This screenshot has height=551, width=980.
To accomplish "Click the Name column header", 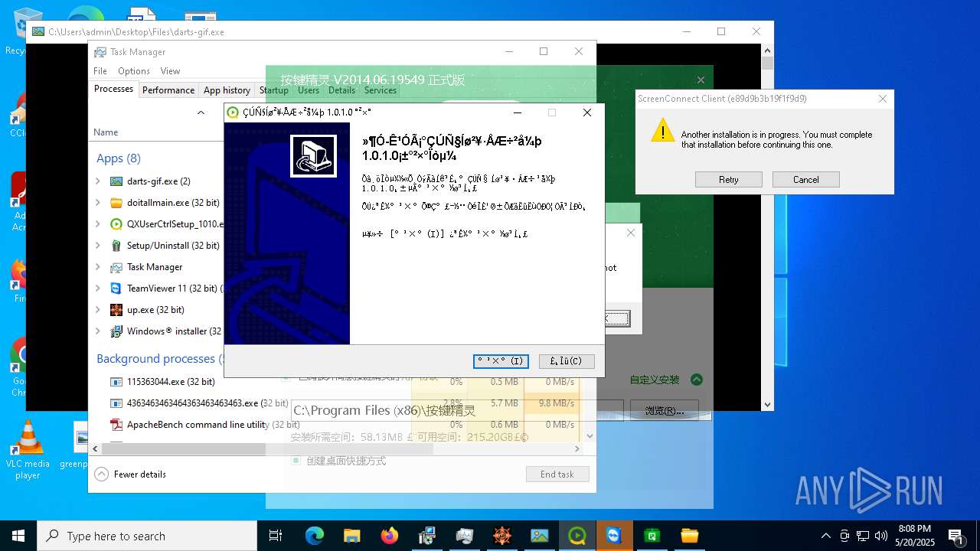I will click(x=106, y=132).
